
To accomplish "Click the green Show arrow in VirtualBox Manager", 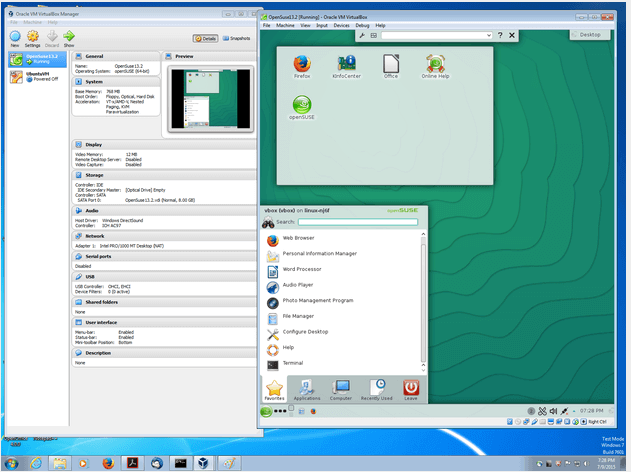I will click(x=69, y=38).
